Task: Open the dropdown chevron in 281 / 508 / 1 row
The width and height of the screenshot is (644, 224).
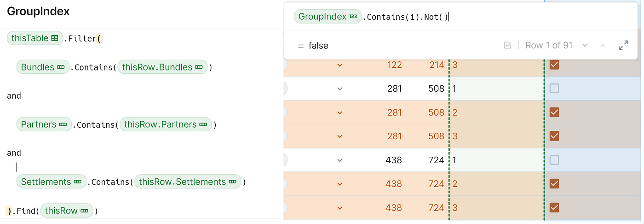Action: pos(339,88)
